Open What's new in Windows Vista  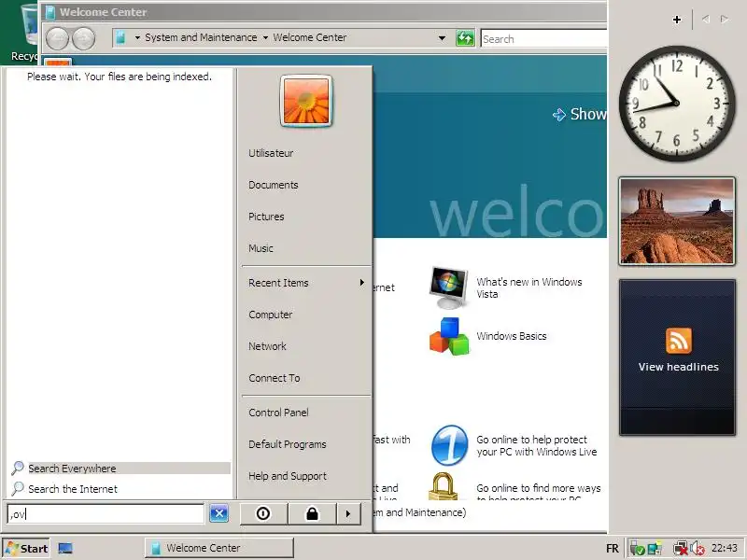tap(529, 287)
